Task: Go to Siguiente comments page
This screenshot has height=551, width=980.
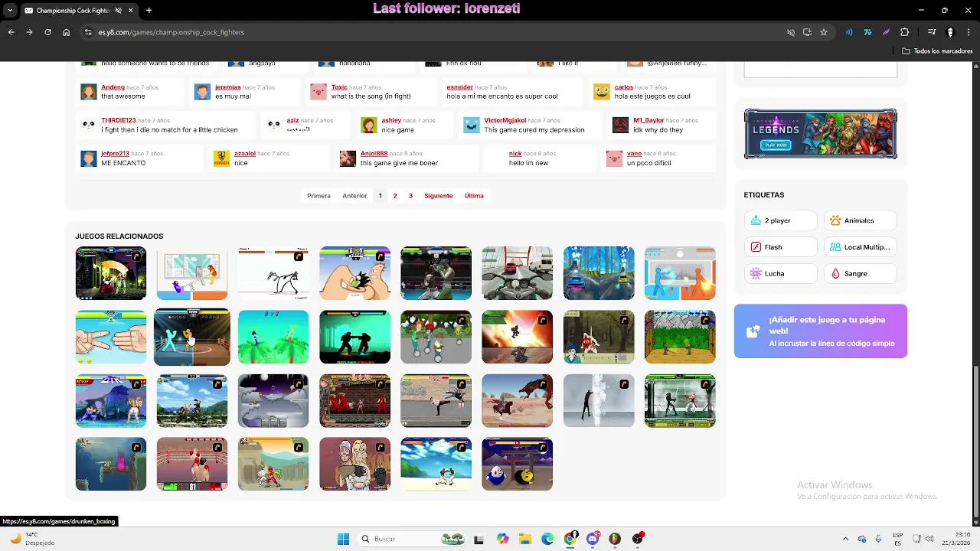Action: click(439, 196)
